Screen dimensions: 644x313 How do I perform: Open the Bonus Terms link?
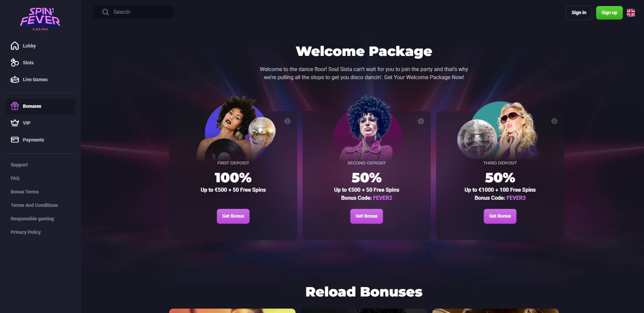[25, 192]
